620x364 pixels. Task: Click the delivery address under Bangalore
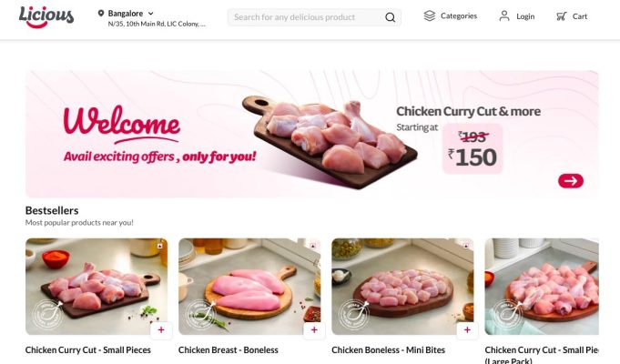point(157,24)
